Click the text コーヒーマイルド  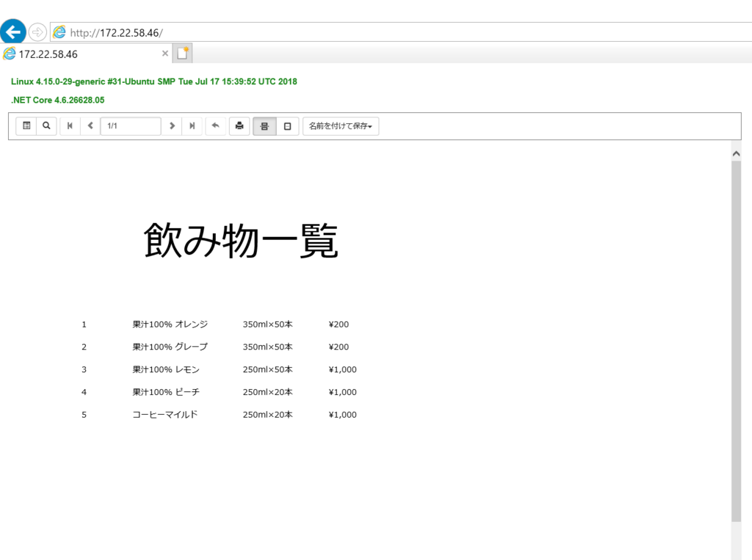pos(165,415)
